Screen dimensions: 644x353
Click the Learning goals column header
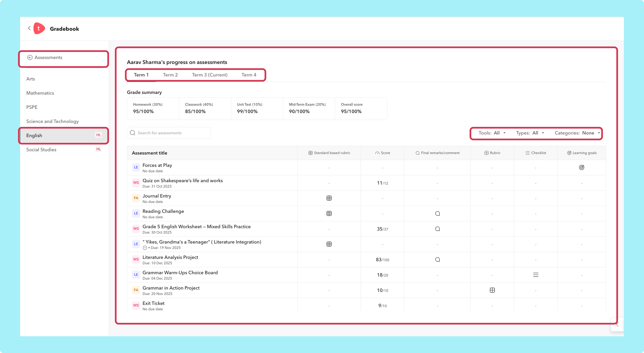tap(582, 153)
